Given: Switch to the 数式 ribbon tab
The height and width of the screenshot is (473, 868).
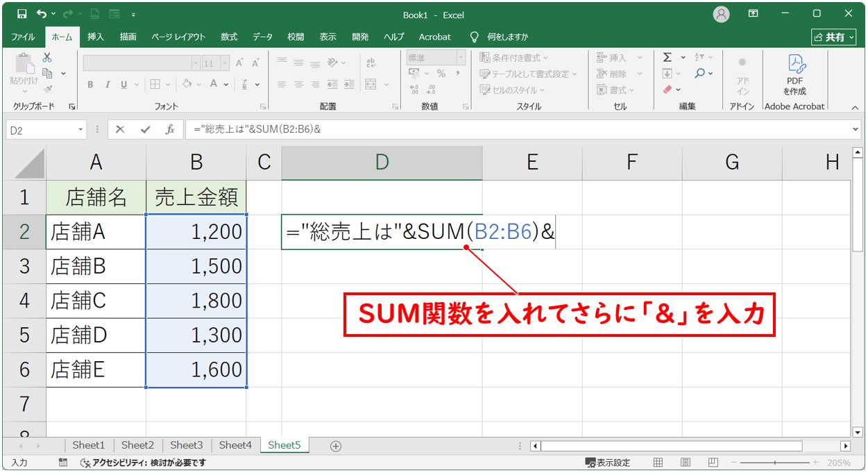Looking at the screenshot, I should pos(228,37).
